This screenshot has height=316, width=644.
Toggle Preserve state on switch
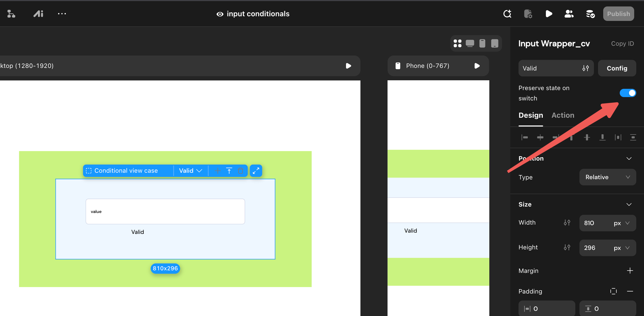pyautogui.click(x=628, y=93)
